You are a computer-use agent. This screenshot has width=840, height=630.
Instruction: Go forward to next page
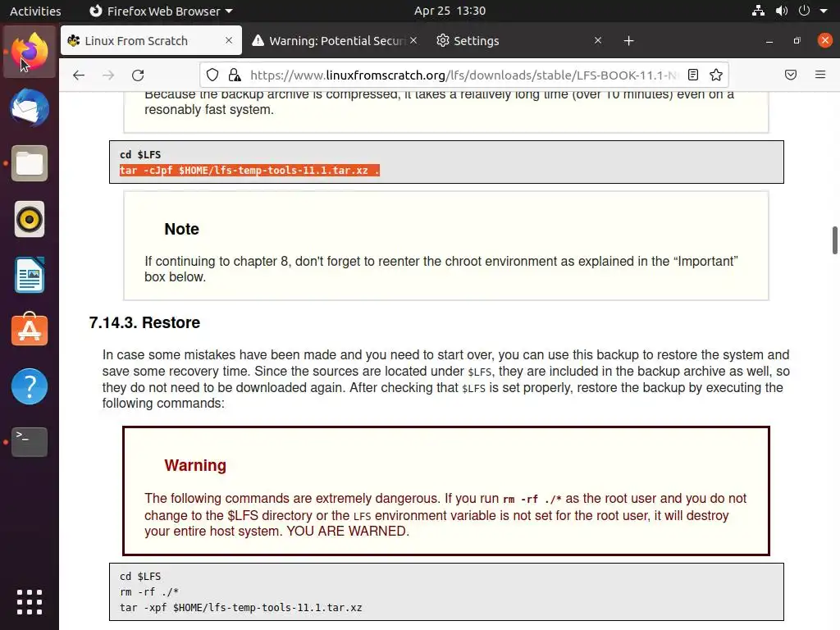108,75
